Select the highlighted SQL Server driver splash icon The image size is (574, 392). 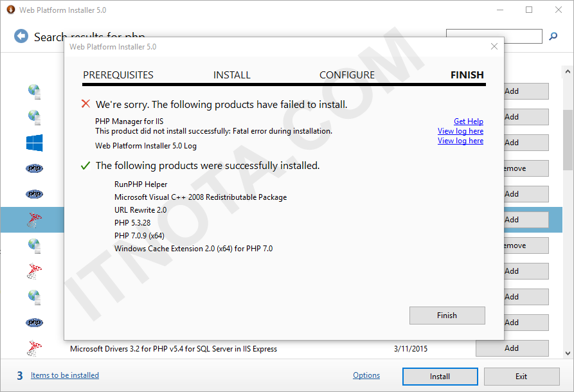click(34, 220)
